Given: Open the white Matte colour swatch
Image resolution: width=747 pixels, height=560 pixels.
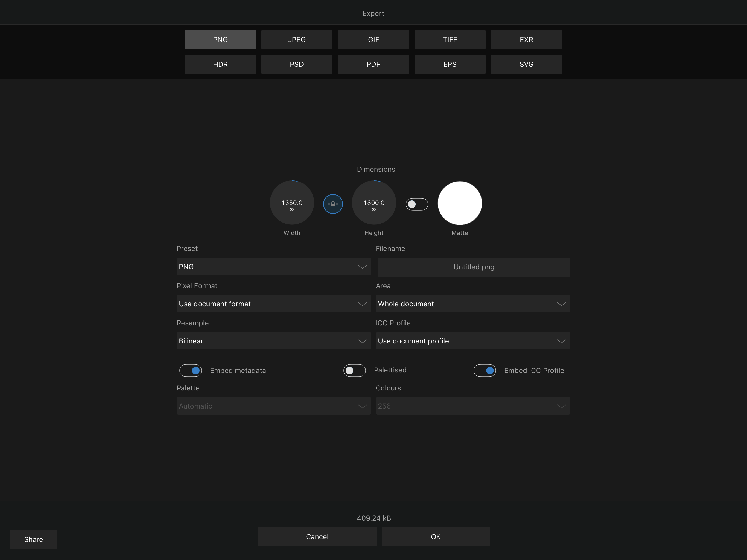Looking at the screenshot, I should point(460,203).
